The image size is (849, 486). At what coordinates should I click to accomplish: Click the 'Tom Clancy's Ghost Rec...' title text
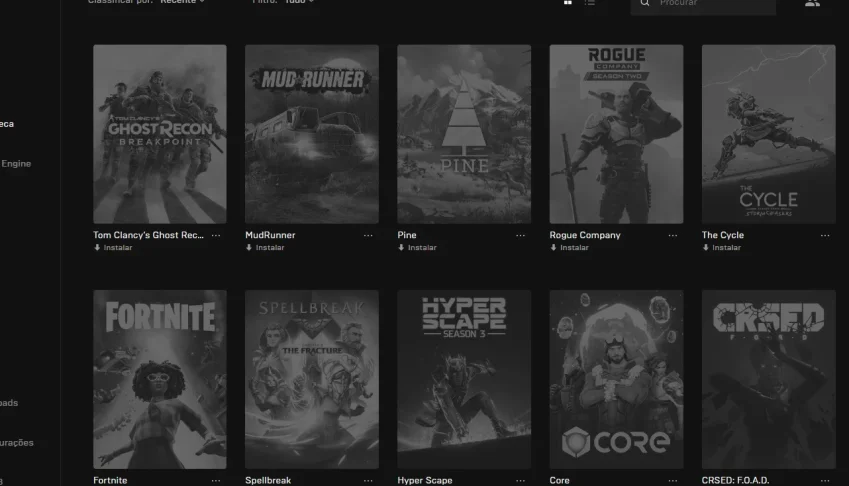pos(148,235)
